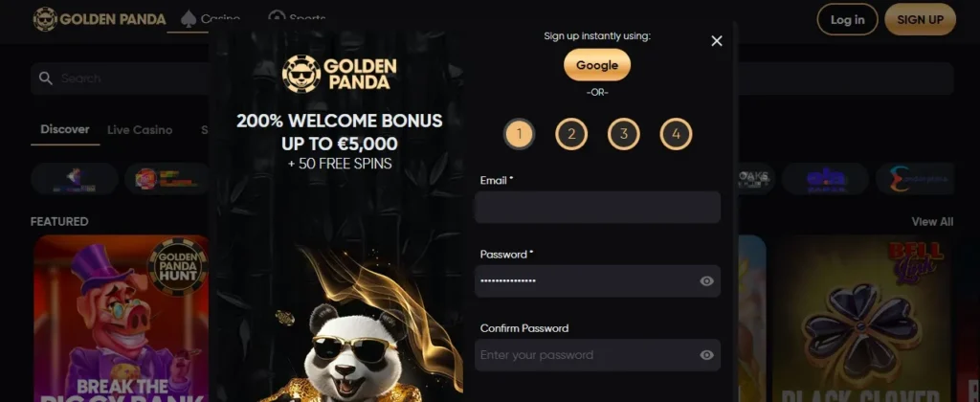
Task: Show the password with the eye icon
Action: point(706,281)
